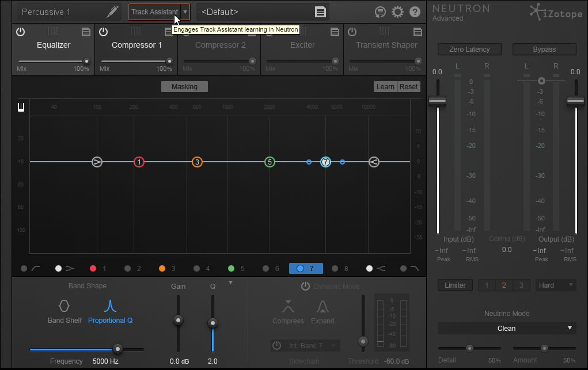
Task: Select EQ band 8 in band row
Action: coord(340,268)
